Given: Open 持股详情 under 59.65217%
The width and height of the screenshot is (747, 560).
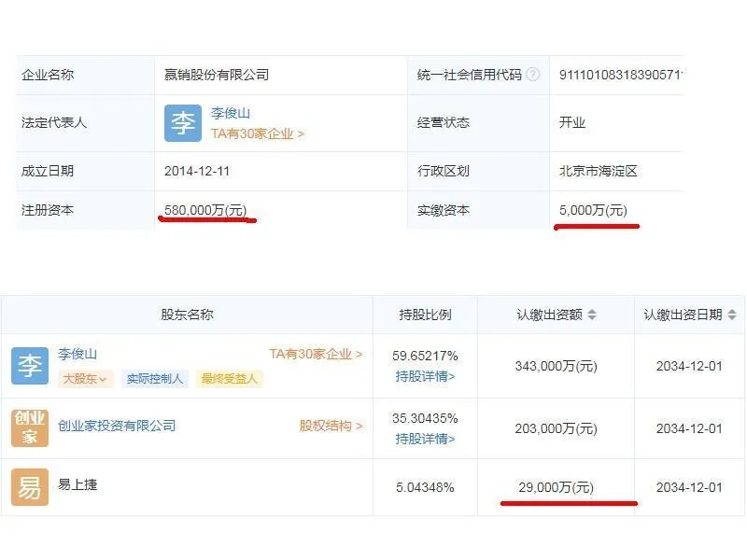Looking at the screenshot, I should pyautogui.click(x=425, y=377).
